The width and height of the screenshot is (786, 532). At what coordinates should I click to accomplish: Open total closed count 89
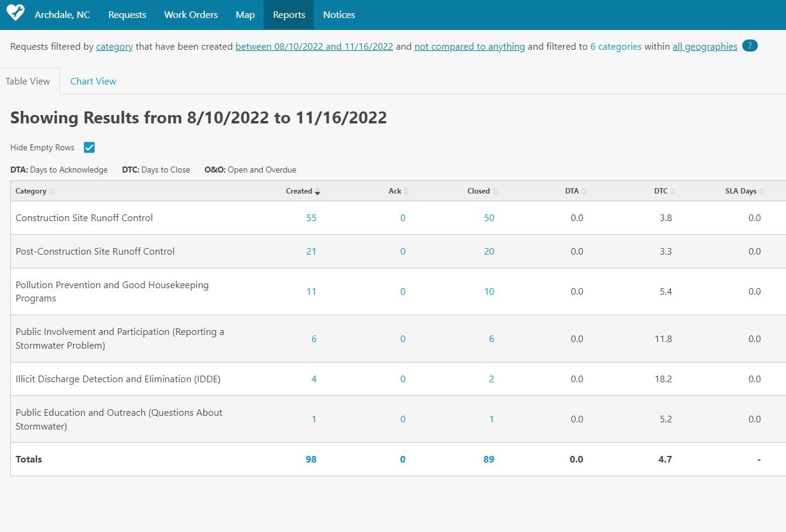pos(489,460)
